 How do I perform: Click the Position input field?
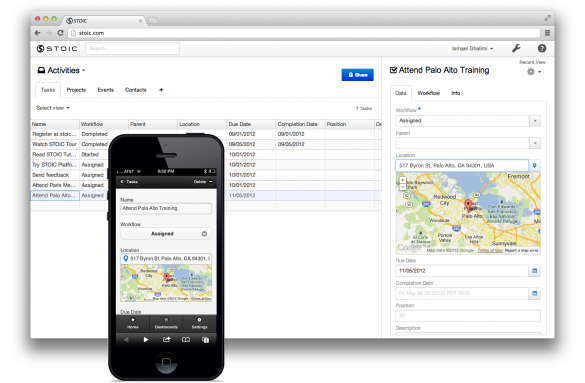point(467,316)
